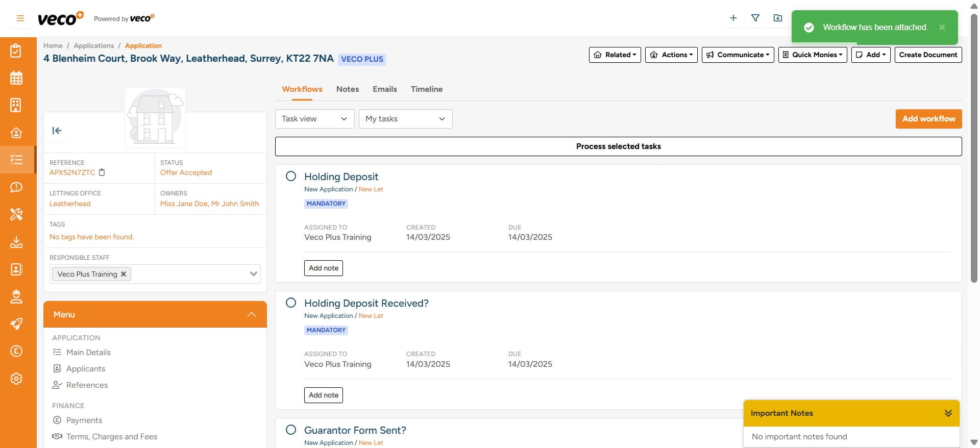This screenshot has height=448, width=980.
Task: Select the Guarantor Form Sent task radio
Action: 291,430
